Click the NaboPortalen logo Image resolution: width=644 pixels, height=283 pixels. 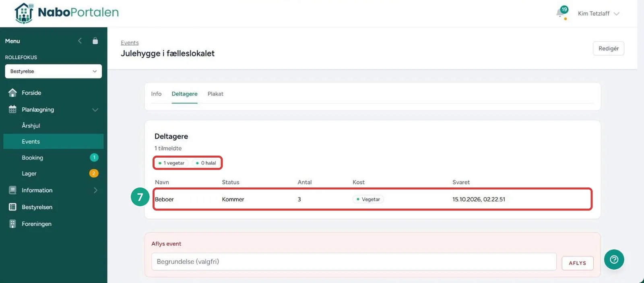click(67, 13)
